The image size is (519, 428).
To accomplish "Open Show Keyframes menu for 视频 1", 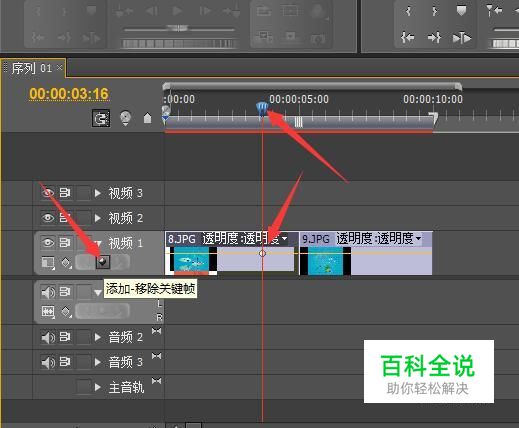I will (66, 263).
